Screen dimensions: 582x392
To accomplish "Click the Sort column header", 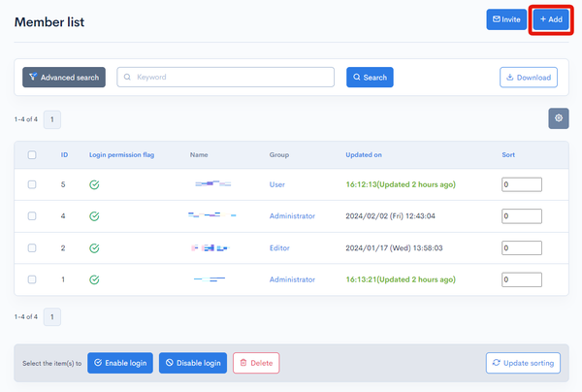I will (x=508, y=155).
